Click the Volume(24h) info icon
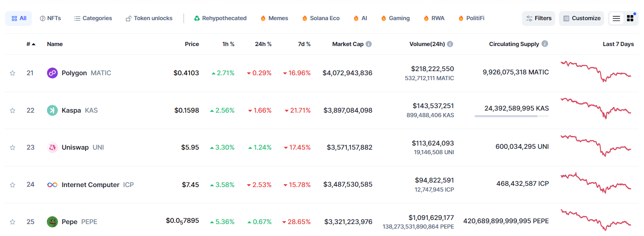This screenshot has height=236, width=644. (x=450, y=44)
